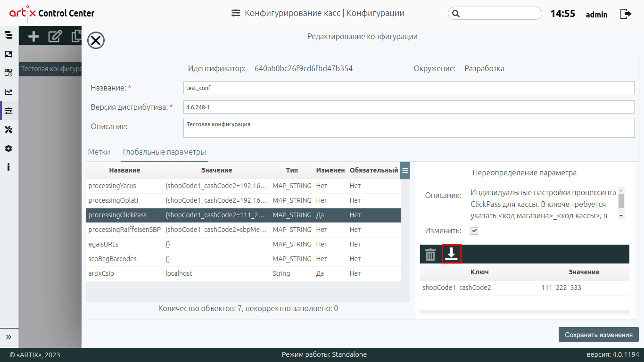Click the Описание text area

coord(409,128)
